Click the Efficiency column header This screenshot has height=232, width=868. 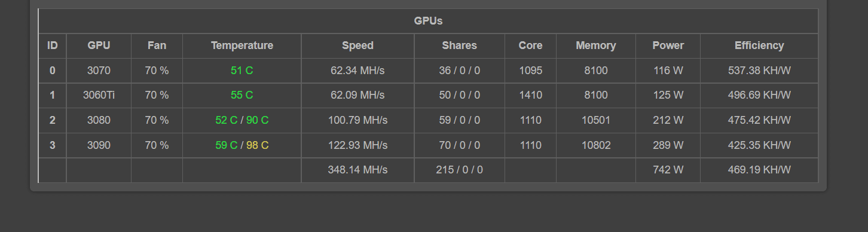click(x=759, y=45)
